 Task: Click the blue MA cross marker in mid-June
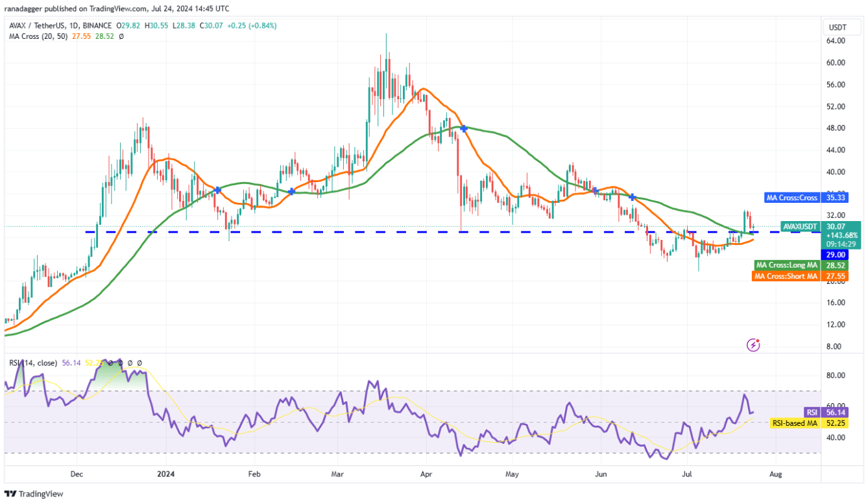(632, 196)
